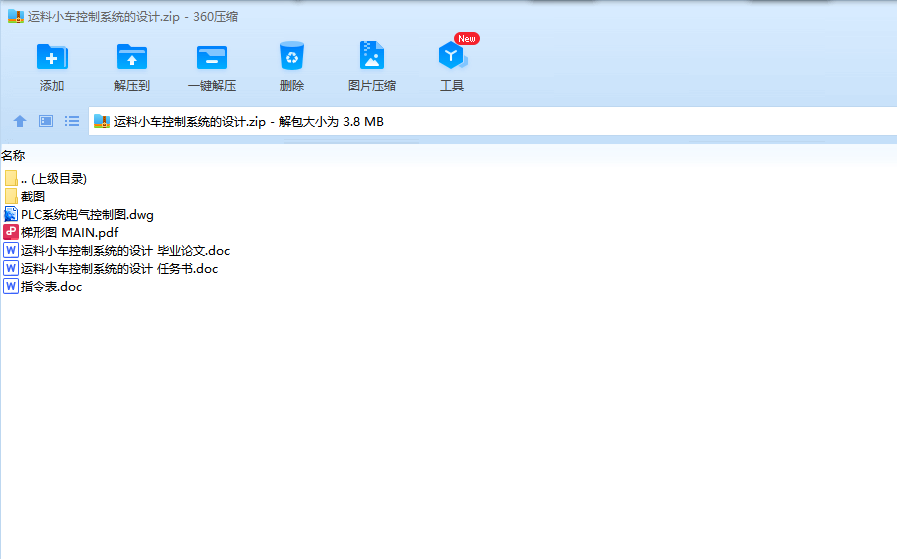The height and width of the screenshot is (559, 897).
Task: Click the Word icon of 毕业论文.doc
Action: [11, 251]
